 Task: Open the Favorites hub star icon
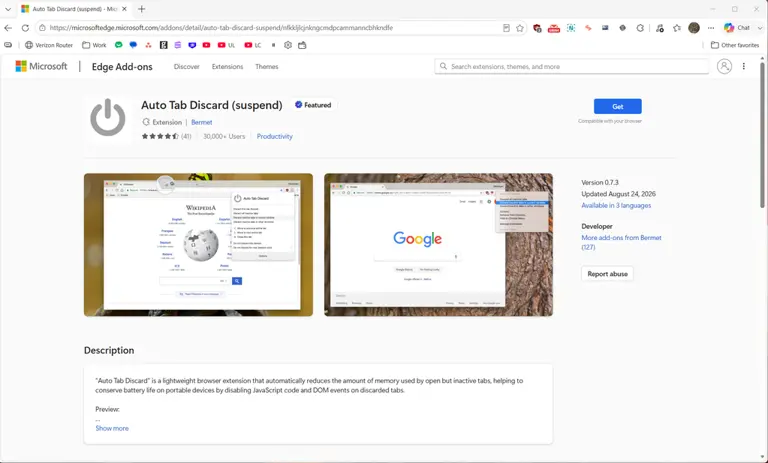[x=677, y=28]
